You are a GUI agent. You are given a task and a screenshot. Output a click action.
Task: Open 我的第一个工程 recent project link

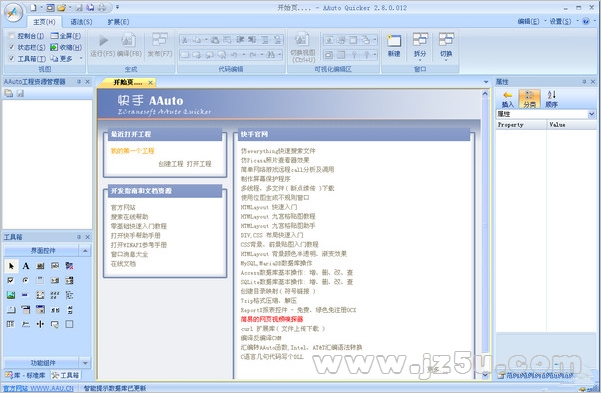click(x=132, y=151)
